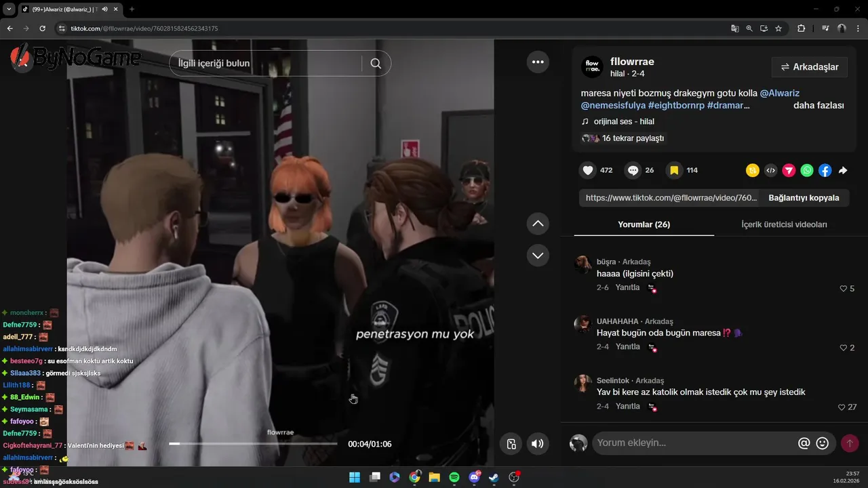This screenshot has width=868, height=488.
Task: Click the install app icon in address bar
Action: point(764,28)
